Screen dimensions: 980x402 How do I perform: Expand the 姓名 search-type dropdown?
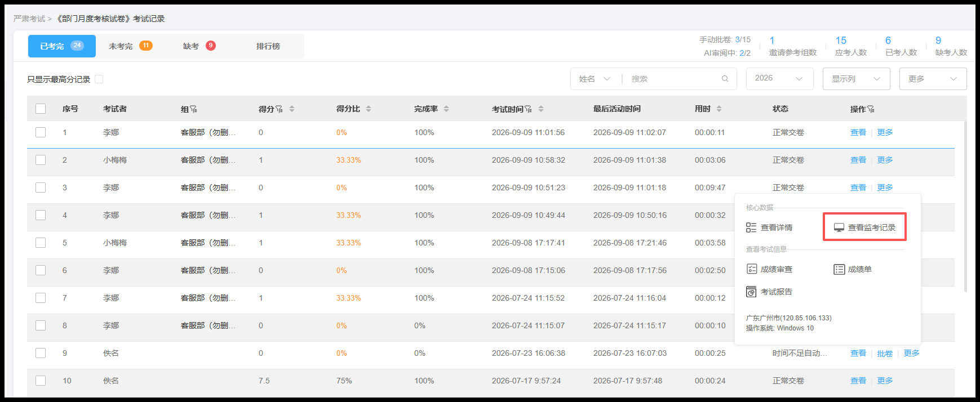(x=595, y=79)
